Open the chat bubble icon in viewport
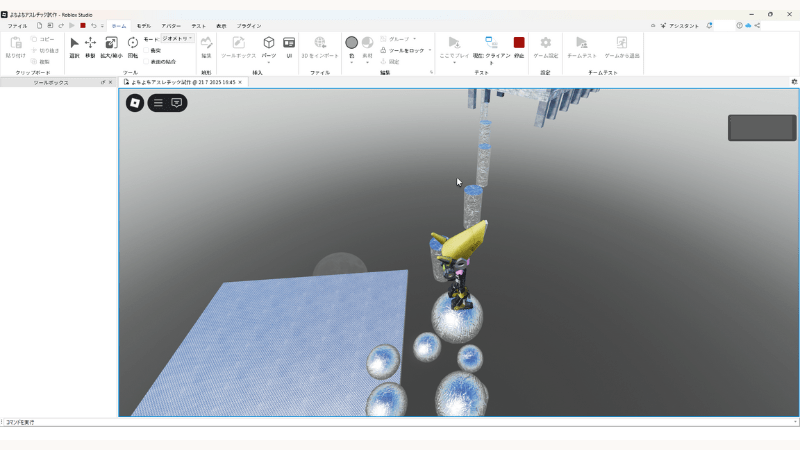Screen dimensions: 800x450 [x=177, y=103]
